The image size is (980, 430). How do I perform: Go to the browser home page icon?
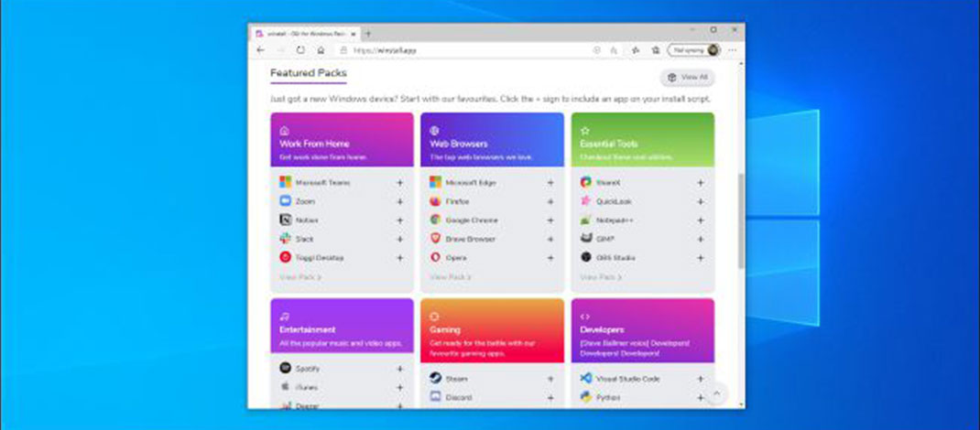coord(321,50)
